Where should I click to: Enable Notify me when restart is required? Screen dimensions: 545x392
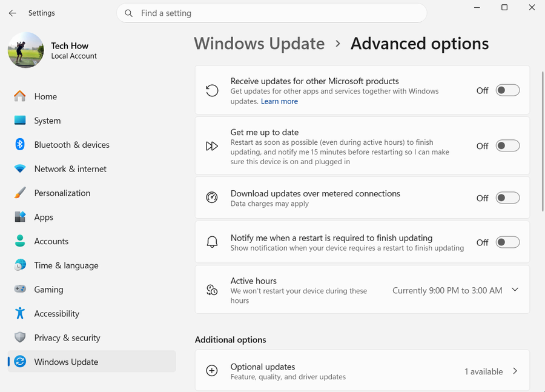tap(508, 242)
